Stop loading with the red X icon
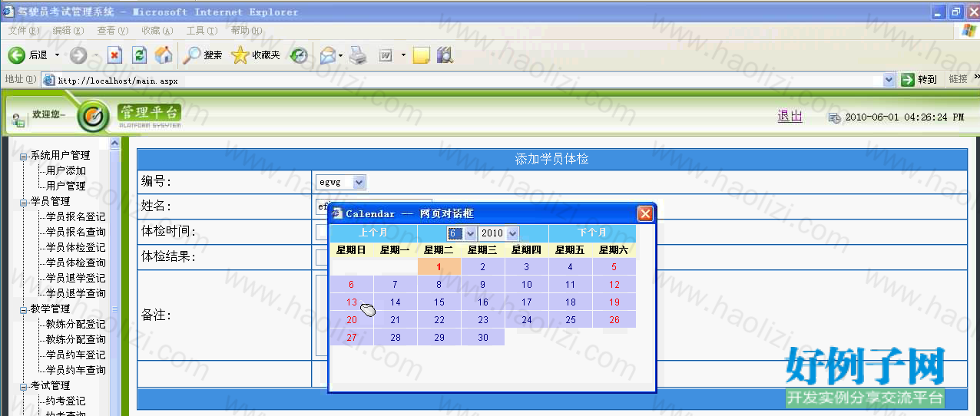This screenshot has width=980, height=416. (114, 55)
